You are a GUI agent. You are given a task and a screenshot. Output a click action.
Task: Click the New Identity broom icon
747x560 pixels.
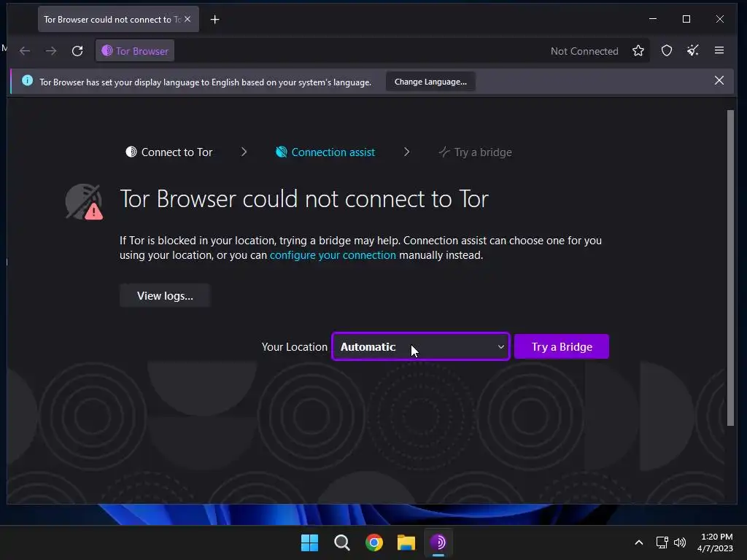point(693,50)
